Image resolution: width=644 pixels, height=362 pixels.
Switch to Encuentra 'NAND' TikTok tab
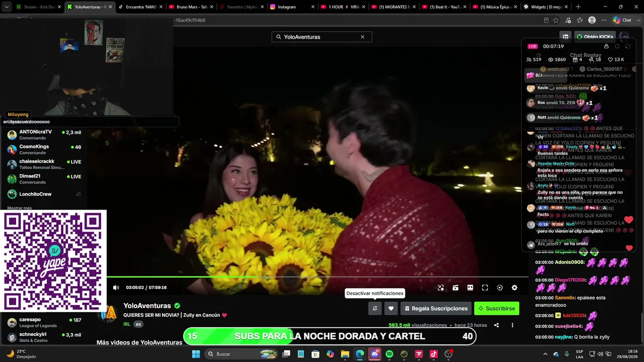(140, 7)
